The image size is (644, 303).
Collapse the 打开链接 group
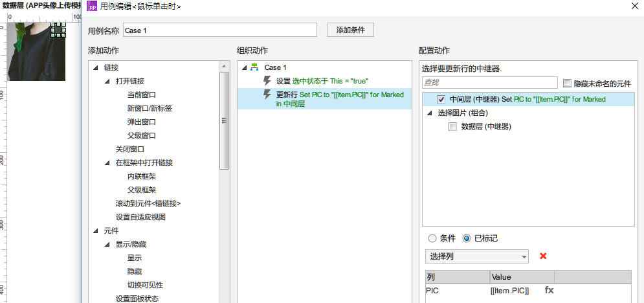(x=107, y=82)
